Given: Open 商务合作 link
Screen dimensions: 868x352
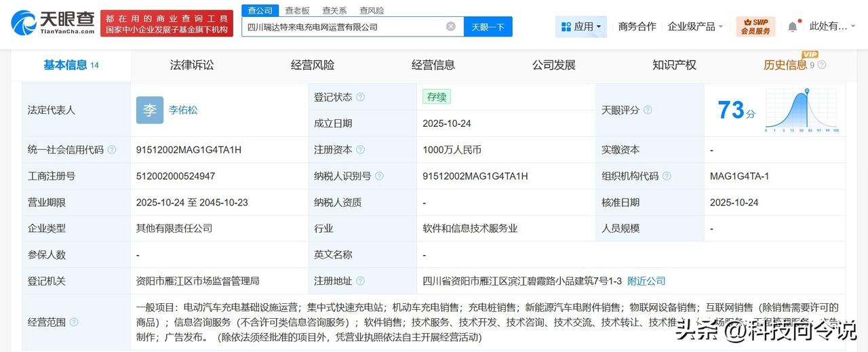Looking at the screenshot, I should pos(637,26).
